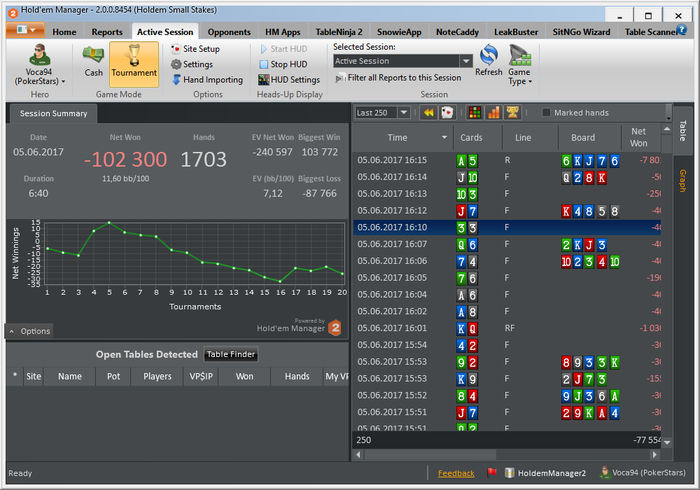Select Tournament game mode

pyautogui.click(x=134, y=64)
